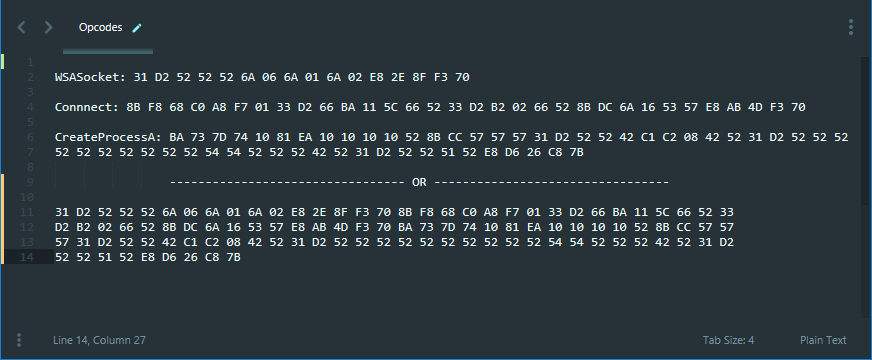Viewport: 872px width, 360px height.
Task: Select the Opcodes tab
Action: click(x=101, y=27)
